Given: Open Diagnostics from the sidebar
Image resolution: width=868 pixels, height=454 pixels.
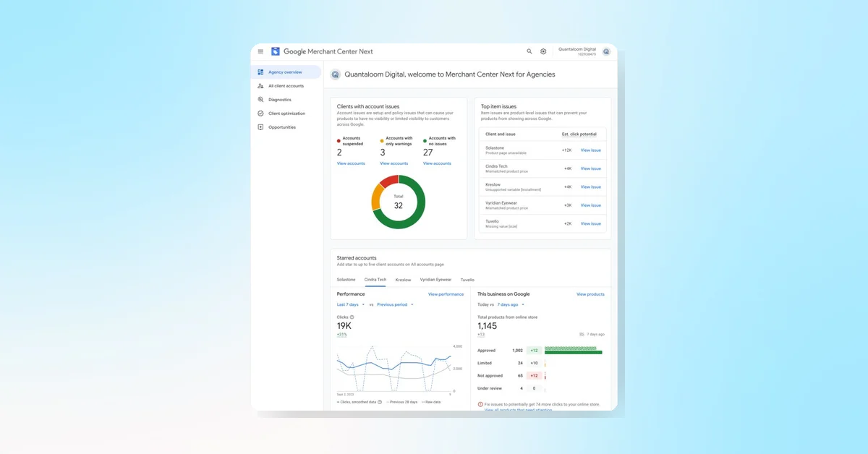Looking at the screenshot, I should tap(260, 99).
